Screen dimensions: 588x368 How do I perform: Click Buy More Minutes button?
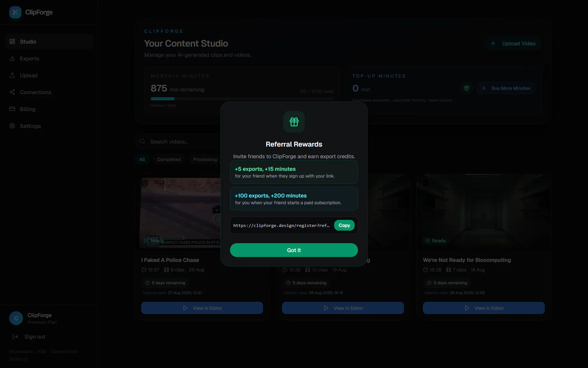(x=506, y=88)
